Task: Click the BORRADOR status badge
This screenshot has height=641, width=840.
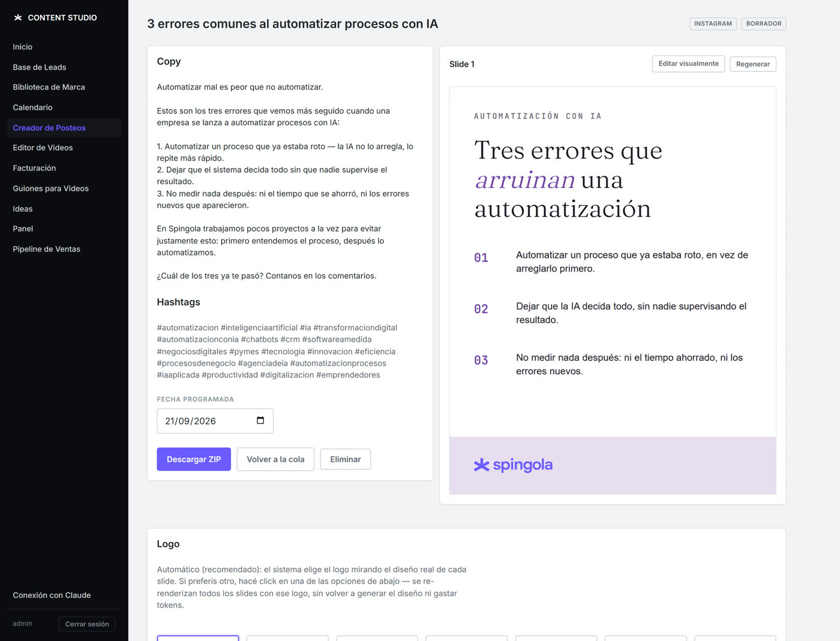Action: [x=764, y=24]
